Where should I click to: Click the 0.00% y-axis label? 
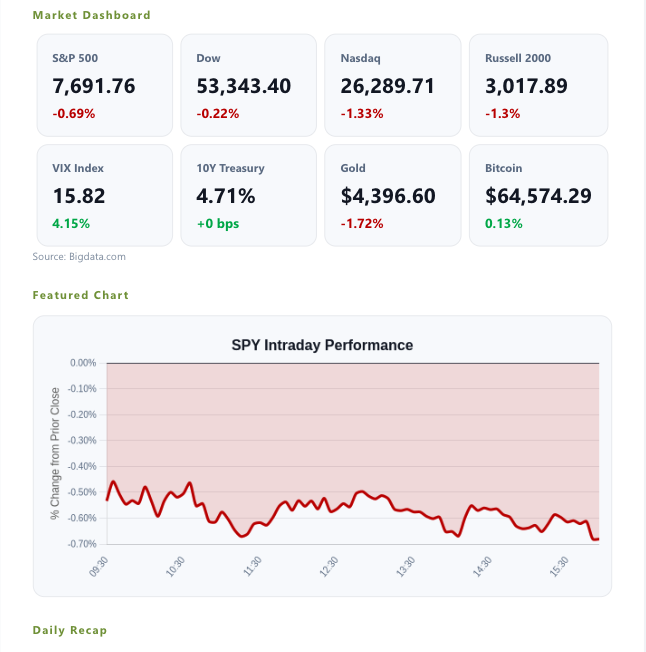(83, 363)
